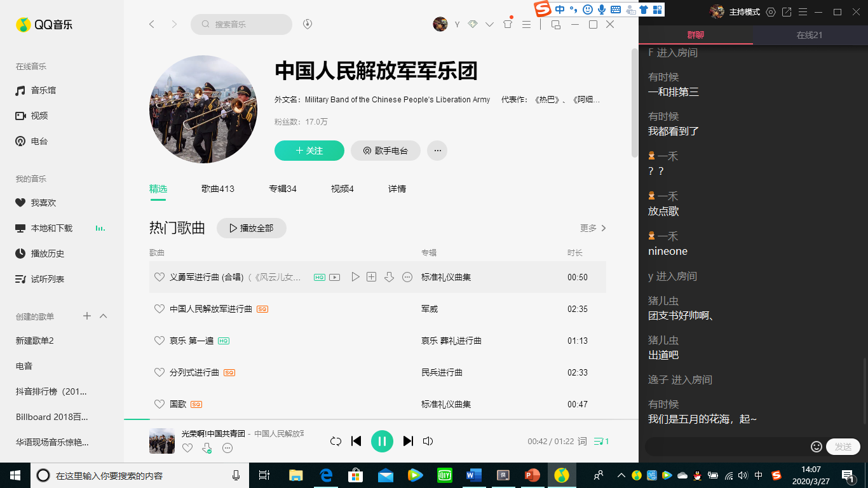Click the 关注 follow button
868x488 pixels.
click(x=309, y=151)
